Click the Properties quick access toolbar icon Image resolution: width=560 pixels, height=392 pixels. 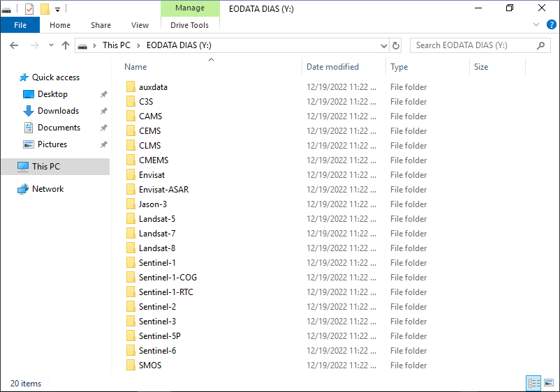29,8
